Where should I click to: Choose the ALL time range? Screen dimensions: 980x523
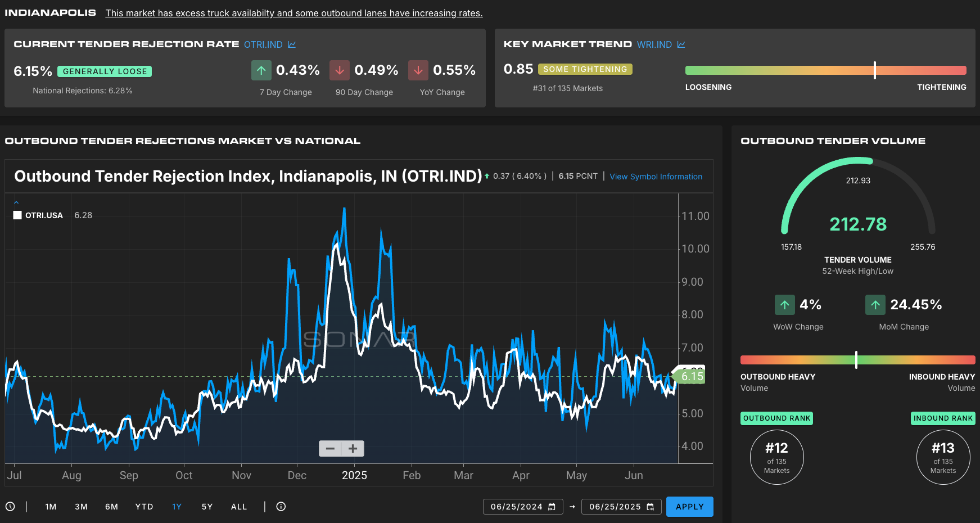pos(239,507)
